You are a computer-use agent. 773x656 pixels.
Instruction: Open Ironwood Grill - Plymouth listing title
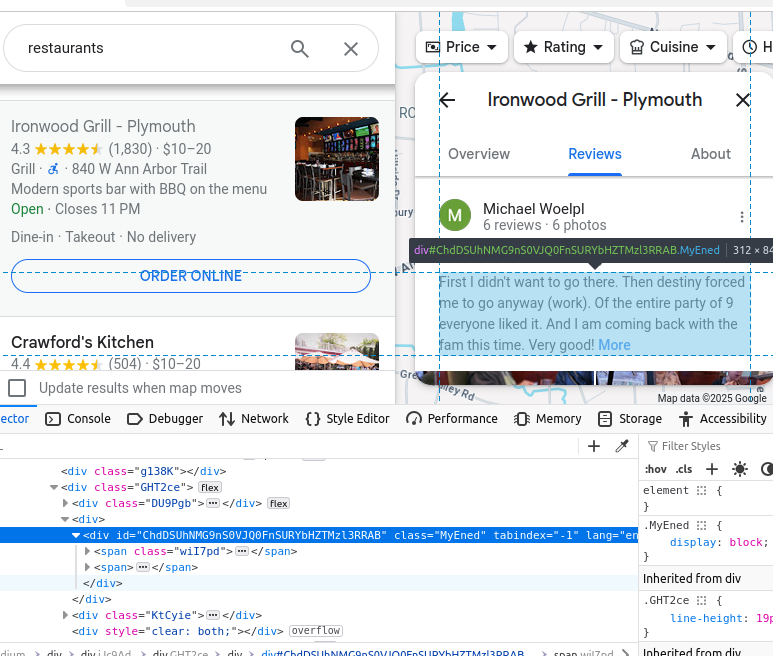[103, 126]
